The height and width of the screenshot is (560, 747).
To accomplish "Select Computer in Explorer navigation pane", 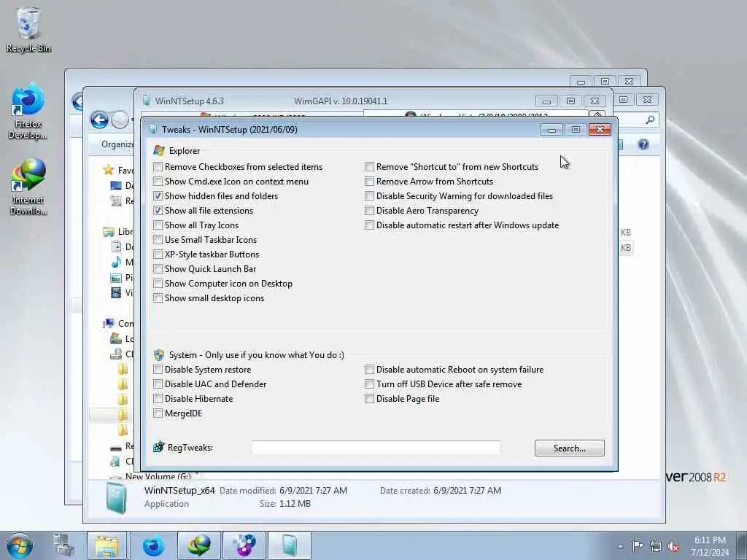I will (x=119, y=323).
